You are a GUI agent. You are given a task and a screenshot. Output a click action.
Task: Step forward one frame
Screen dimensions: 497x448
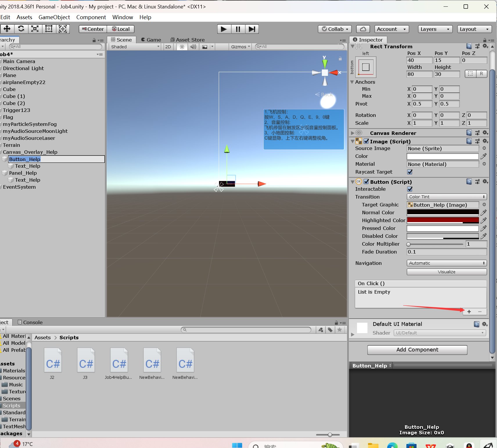click(252, 29)
